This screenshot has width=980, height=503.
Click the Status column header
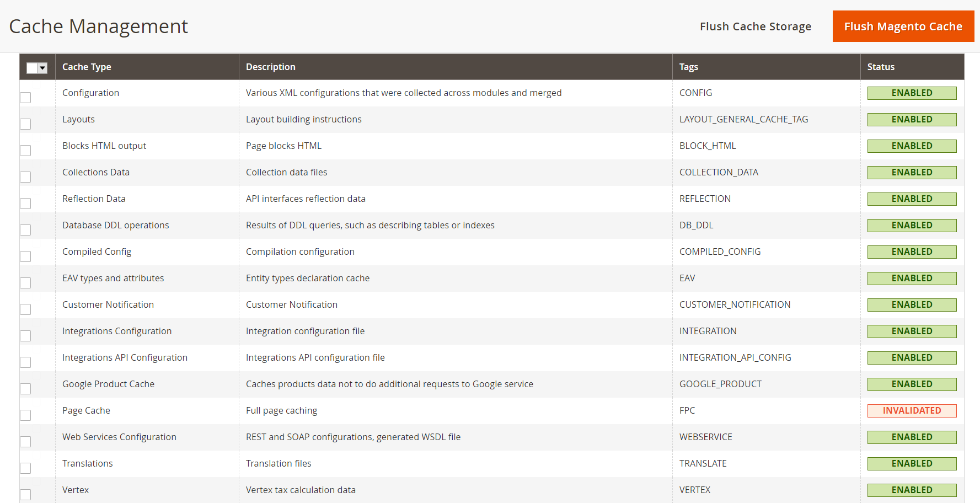pyautogui.click(x=880, y=67)
